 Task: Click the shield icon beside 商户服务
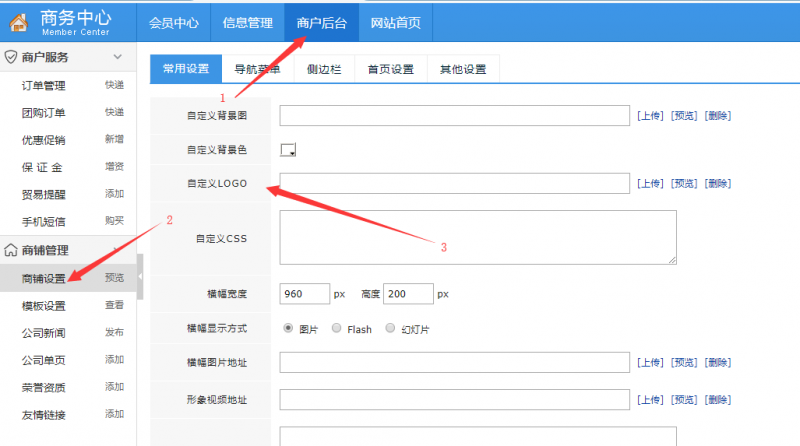tap(11, 57)
